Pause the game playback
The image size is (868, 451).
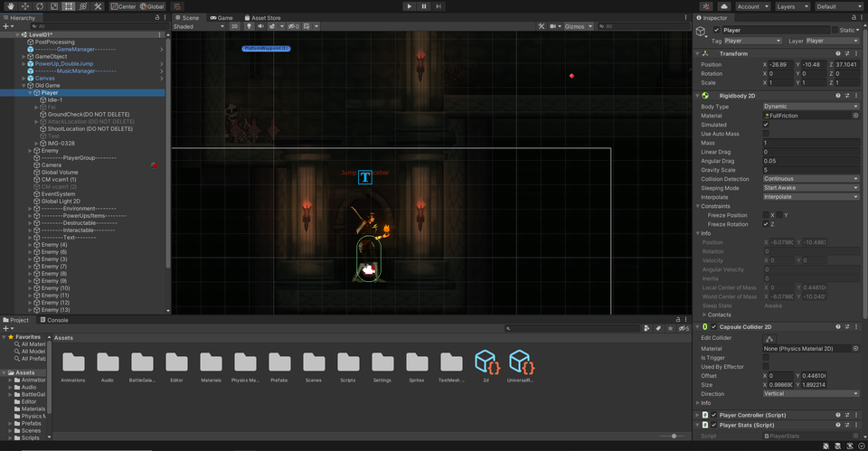pyautogui.click(x=424, y=6)
